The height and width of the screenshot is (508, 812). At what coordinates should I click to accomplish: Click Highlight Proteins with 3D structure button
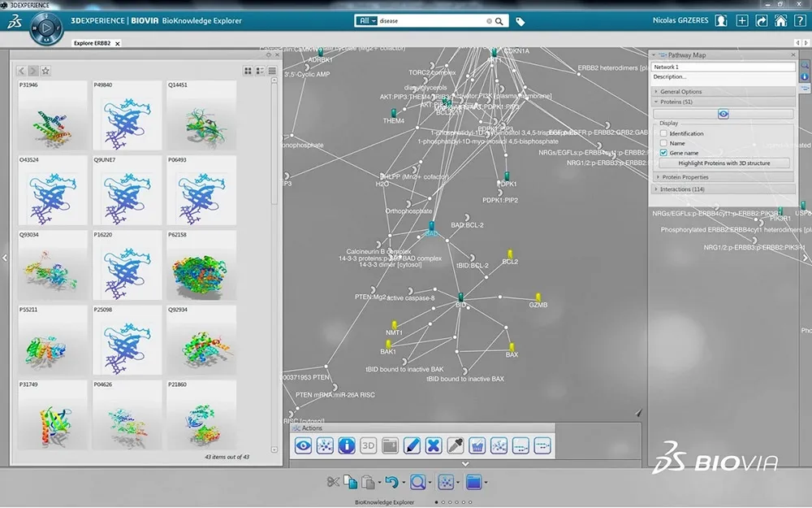click(723, 163)
